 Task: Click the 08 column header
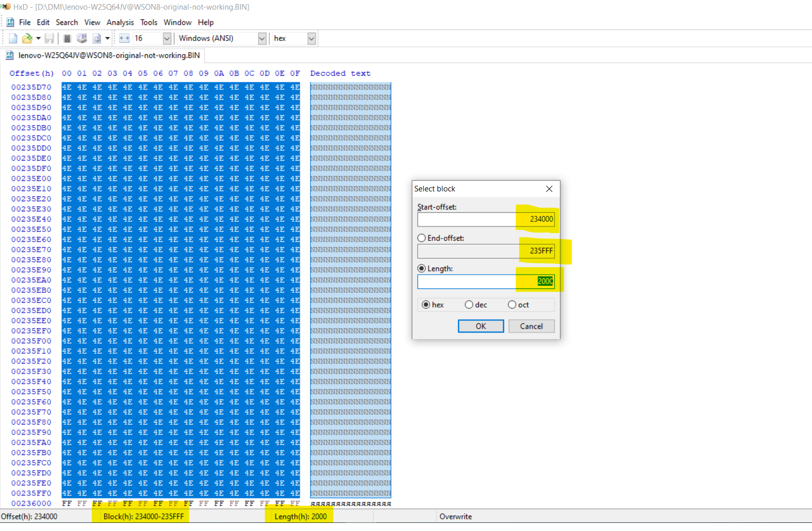coord(189,74)
